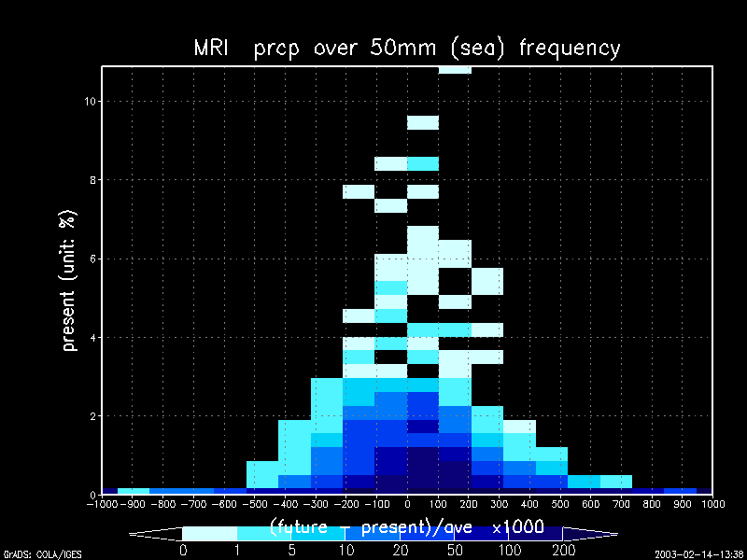Click the 'GrADS: COLA/IGES' credit text
Screen dimensions: 747x560
[42, 554]
